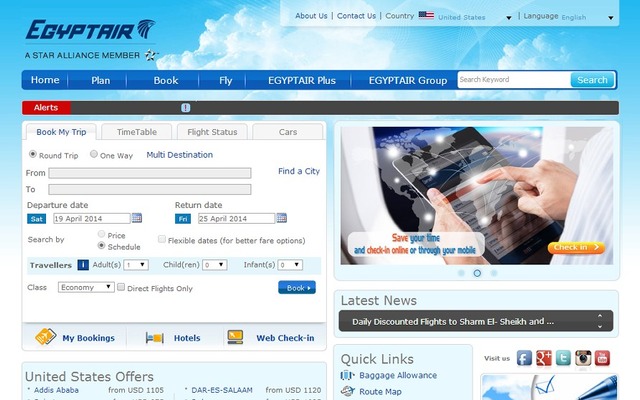Open the Route Map quick link

click(x=380, y=391)
